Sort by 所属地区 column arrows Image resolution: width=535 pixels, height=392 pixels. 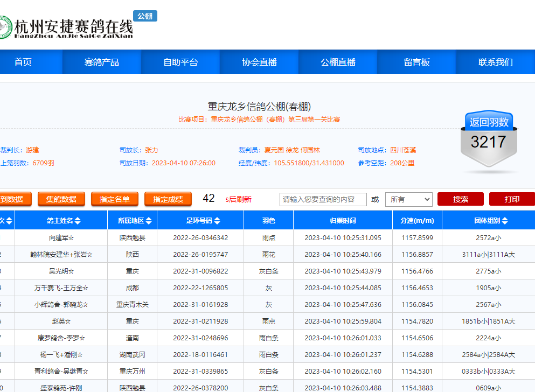[x=148, y=221]
